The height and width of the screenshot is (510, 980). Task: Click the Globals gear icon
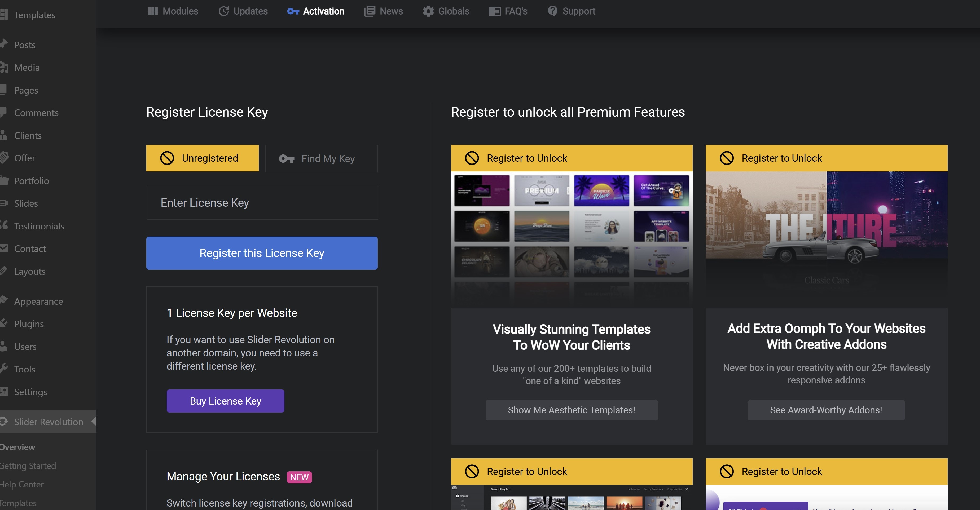(428, 11)
